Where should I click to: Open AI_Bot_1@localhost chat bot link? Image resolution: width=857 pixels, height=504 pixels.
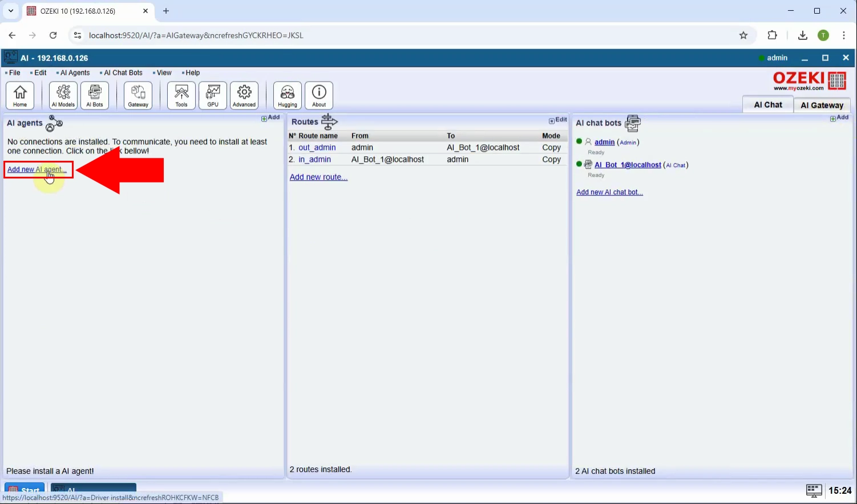[x=628, y=165]
